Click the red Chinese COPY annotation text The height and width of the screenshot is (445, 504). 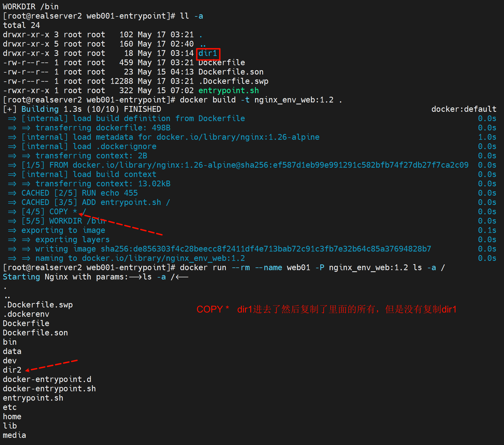[326, 309]
